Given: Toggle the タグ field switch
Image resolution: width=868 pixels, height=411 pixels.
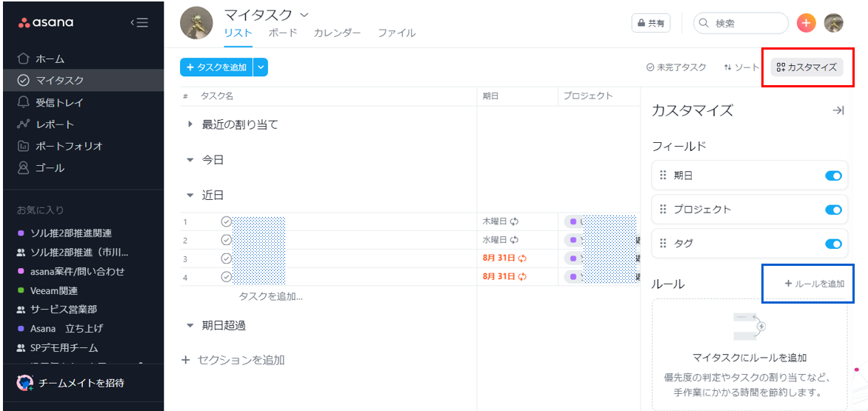Looking at the screenshot, I should (833, 244).
